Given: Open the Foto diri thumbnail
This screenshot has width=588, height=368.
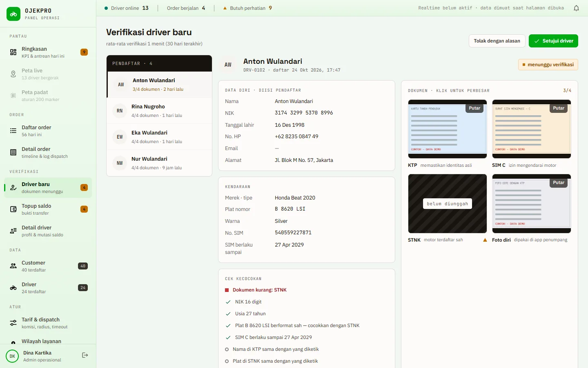Looking at the screenshot, I should (x=531, y=204).
